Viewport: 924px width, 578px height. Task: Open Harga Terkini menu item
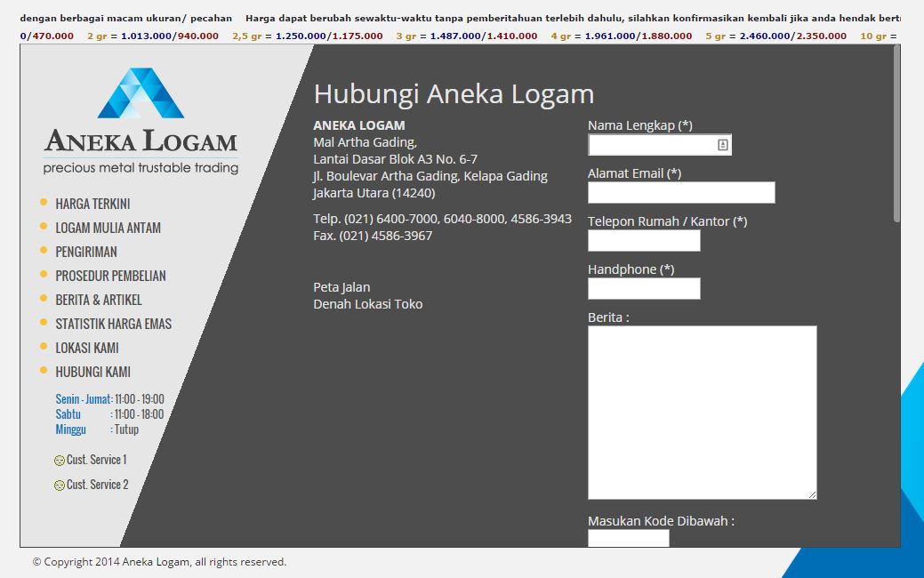tap(92, 204)
